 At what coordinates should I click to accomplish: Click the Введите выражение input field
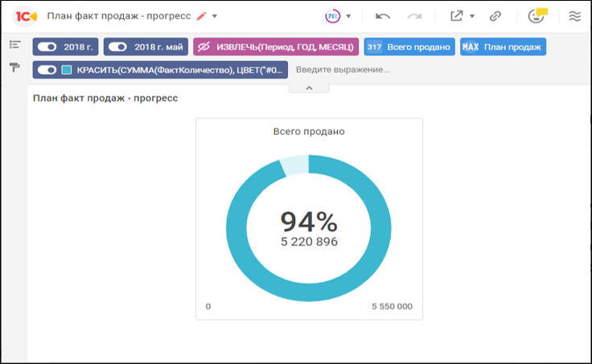click(x=343, y=70)
